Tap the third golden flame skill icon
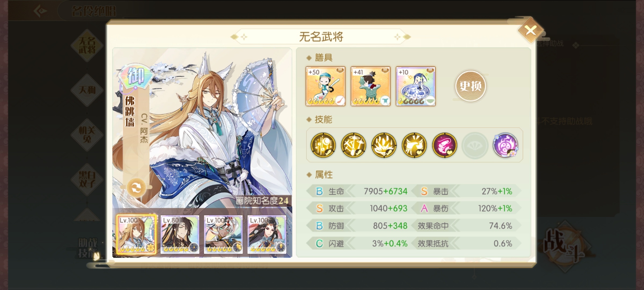This screenshot has width=644, height=290. click(x=384, y=145)
